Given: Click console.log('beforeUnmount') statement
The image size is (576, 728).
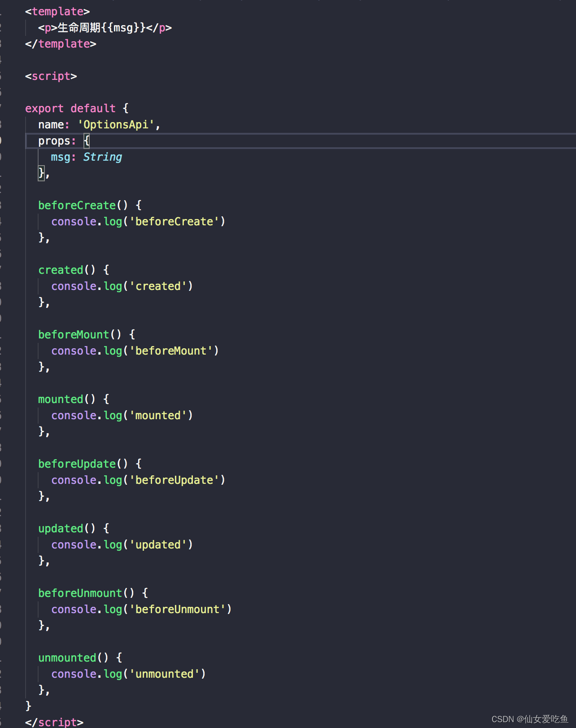Looking at the screenshot, I should pyautogui.click(x=141, y=609).
